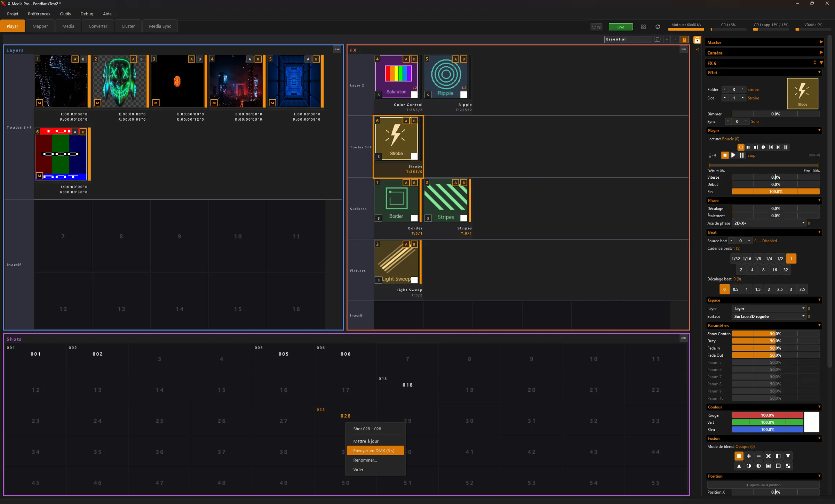Click the small lock icon beside Essential preset
835x504 pixels.
(x=684, y=40)
